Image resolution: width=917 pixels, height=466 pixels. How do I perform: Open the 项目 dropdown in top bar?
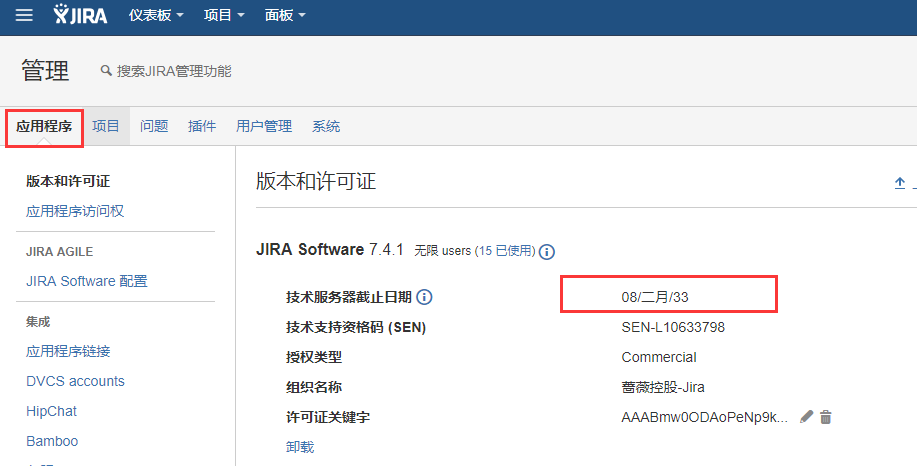224,15
